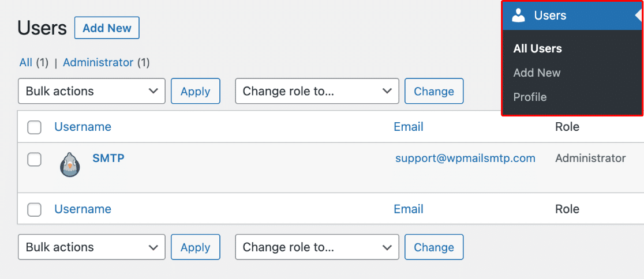
Task: Toggle the select-all checkbox in footer row
Action: point(35,209)
